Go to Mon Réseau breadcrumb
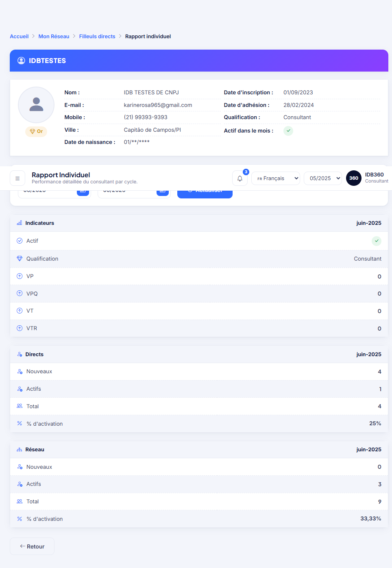 54,36
